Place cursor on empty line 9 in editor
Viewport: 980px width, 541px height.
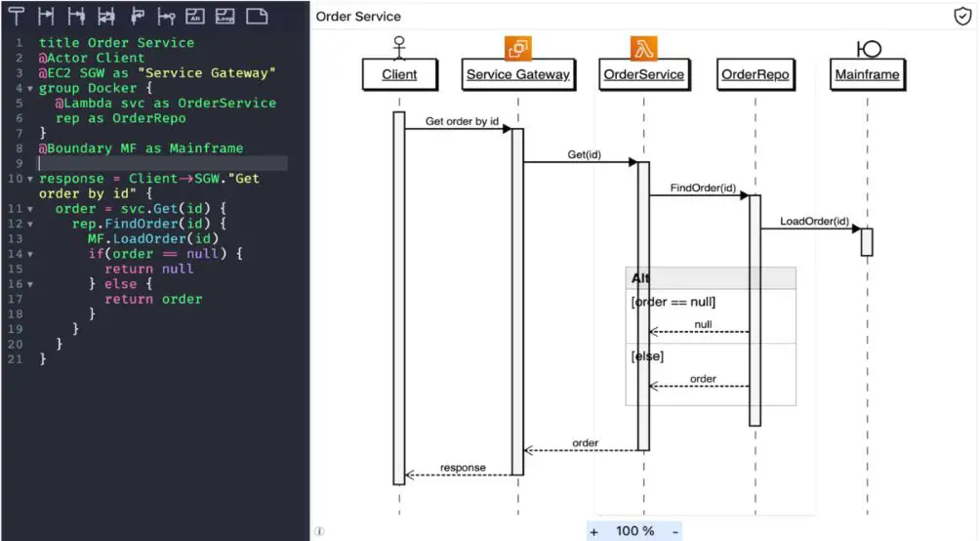pos(156,164)
